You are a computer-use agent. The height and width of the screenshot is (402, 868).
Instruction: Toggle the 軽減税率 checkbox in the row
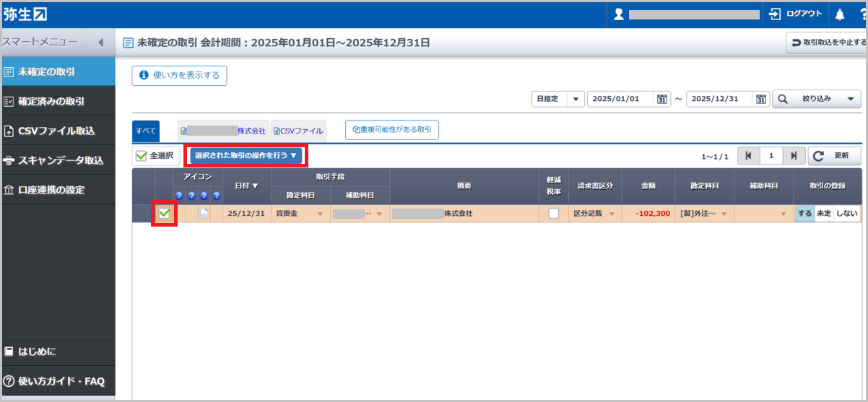[x=553, y=214]
